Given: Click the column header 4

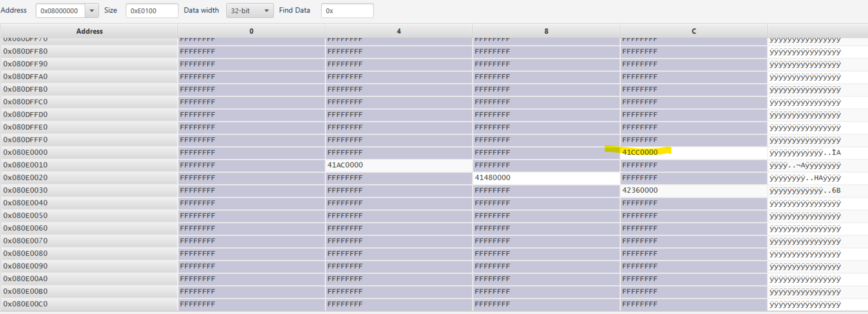Looking at the screenshot, I should (x=399, y=31).
